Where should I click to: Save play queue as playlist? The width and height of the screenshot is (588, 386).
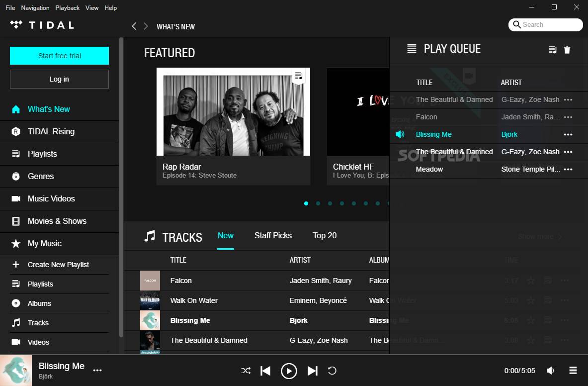[552, 50]
